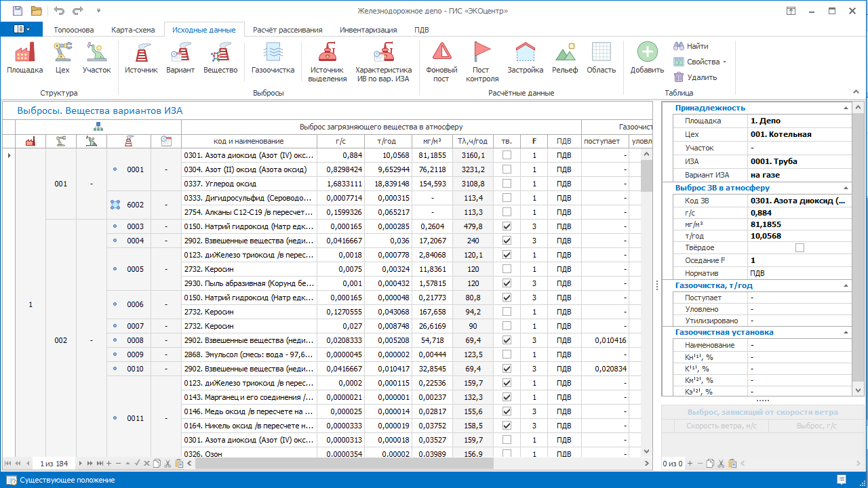Image resolution: width=868 pixels, height=488 pixels.
Task: Click the last record navigator arrow
Action: (x=100, y=464)
